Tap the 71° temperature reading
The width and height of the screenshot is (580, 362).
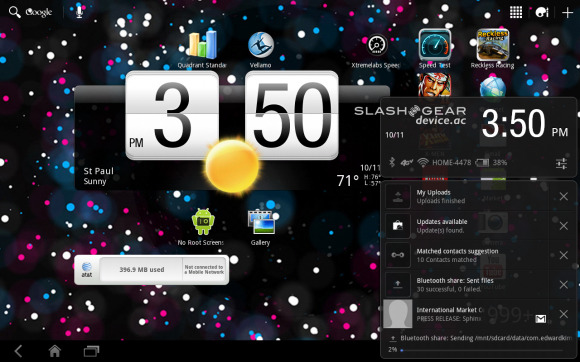pos(348,180)
